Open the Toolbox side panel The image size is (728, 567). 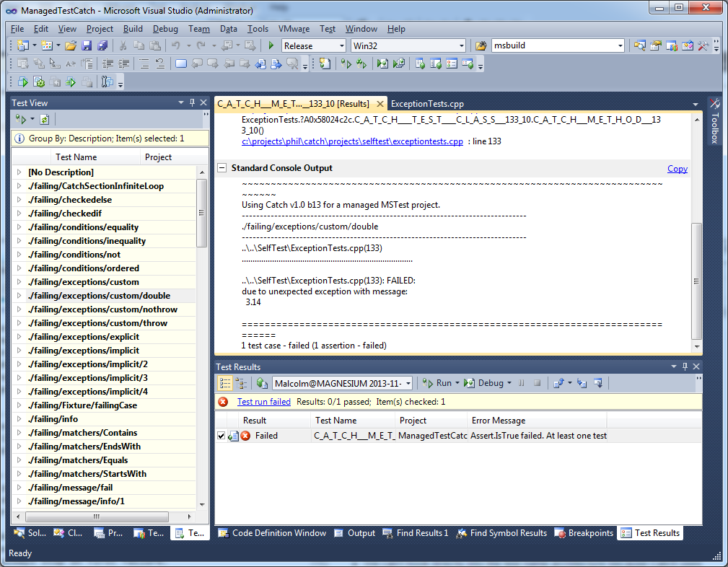pos(714,122)
